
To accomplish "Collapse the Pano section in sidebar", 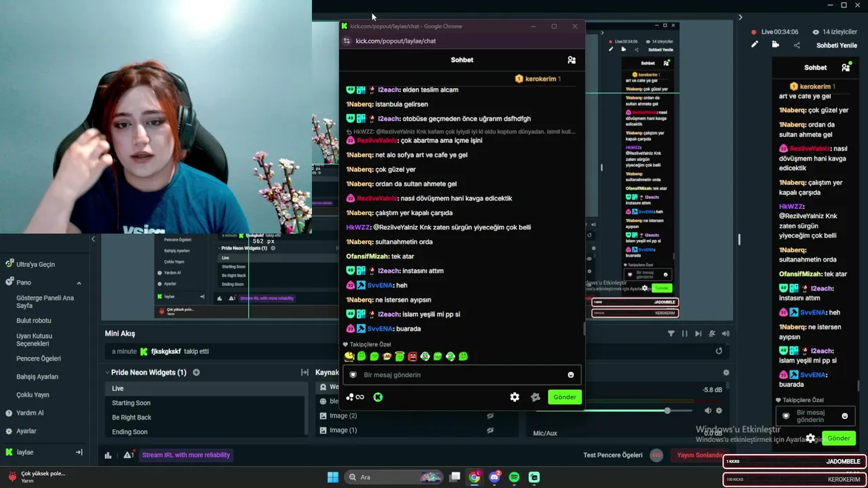I will 79,283.
